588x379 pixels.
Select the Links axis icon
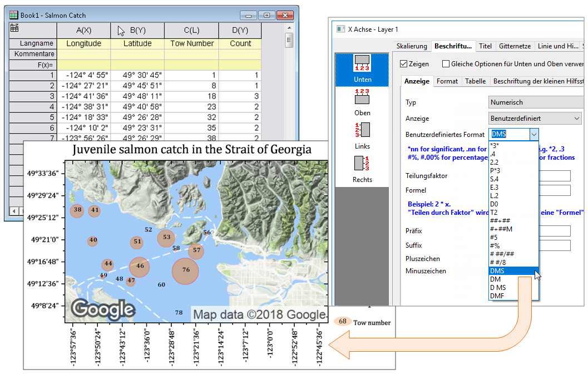tap(362, 136)
